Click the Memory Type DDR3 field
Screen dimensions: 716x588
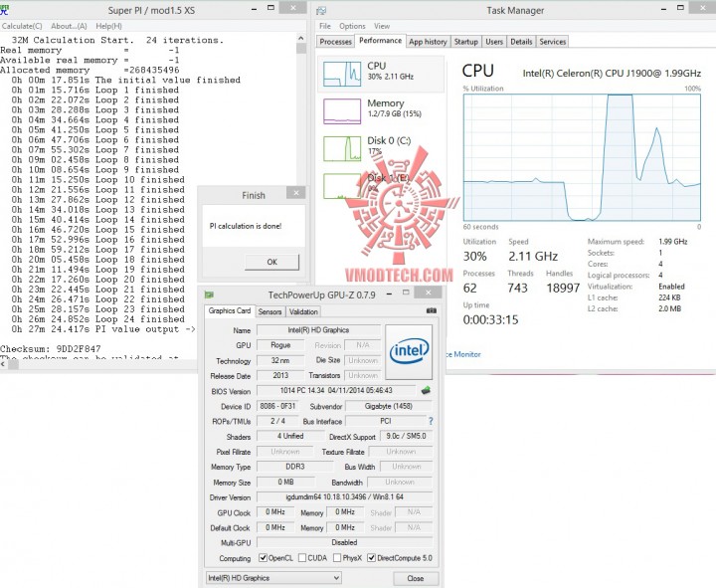pyautogui.click(x=295, y=467)
